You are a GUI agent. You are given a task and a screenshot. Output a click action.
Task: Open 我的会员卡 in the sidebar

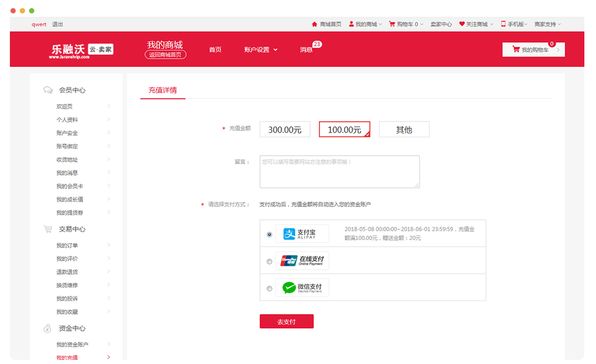tap(70, 186)
